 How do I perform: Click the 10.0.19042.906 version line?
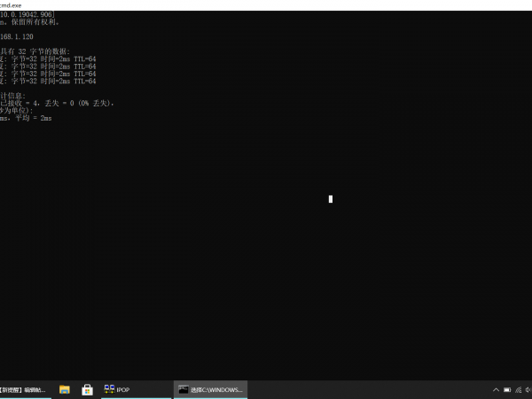27,15
